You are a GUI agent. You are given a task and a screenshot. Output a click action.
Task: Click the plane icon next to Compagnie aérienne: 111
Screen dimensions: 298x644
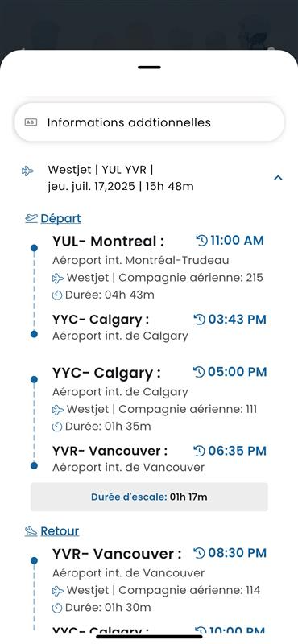[x=58, y=410]
